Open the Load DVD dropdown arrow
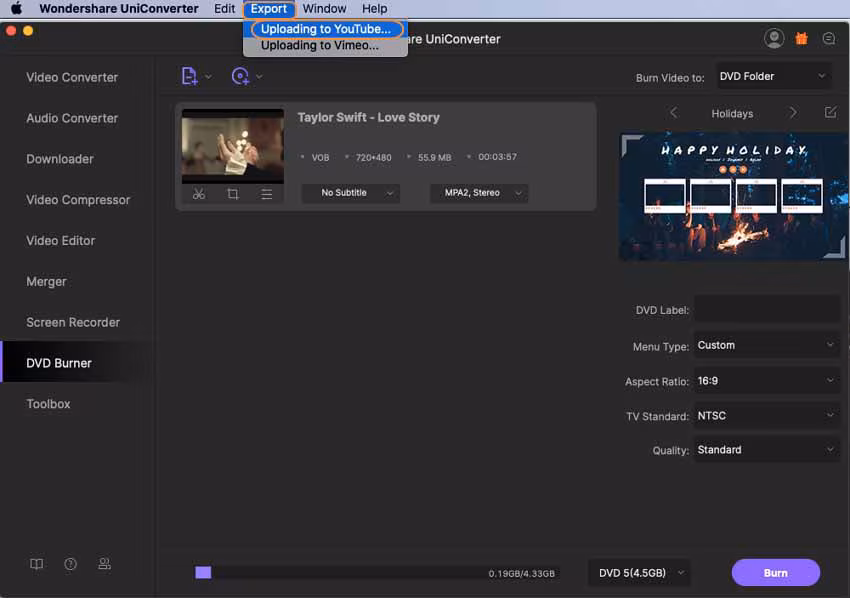Screen dimensions: 850x598 (x=259, y=77)
